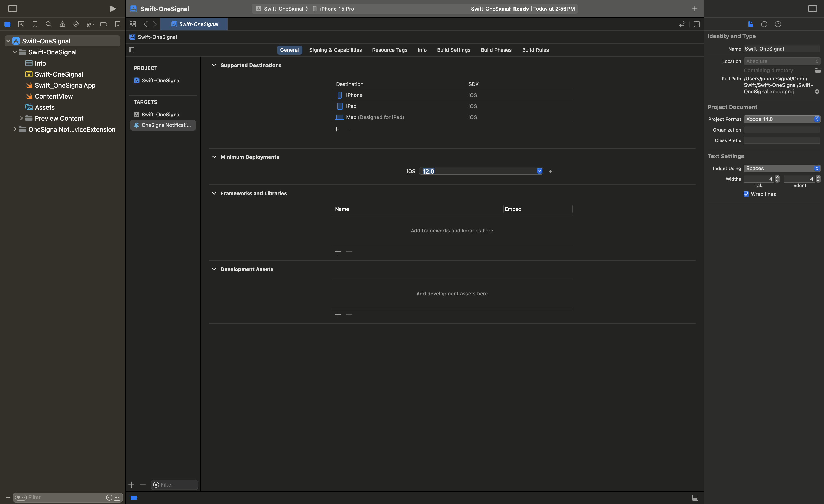This screenshot has height=504, width=824.
Task: Switch to the Info tab
Action: click(x=422, y=50)
